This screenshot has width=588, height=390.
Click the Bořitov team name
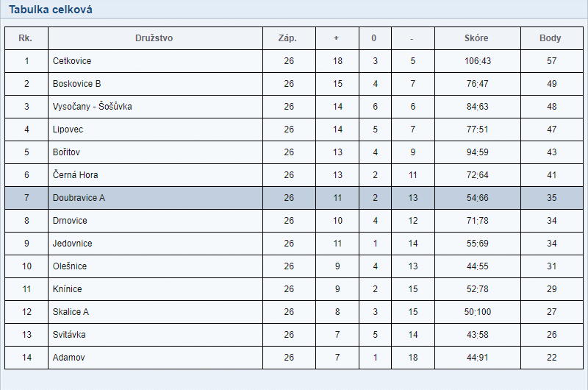(66, 152)
